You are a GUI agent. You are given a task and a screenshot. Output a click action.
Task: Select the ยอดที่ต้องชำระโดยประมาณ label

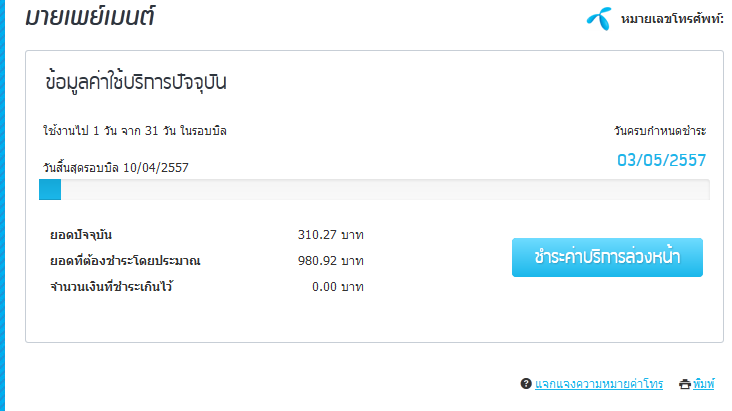click(125, 262)
